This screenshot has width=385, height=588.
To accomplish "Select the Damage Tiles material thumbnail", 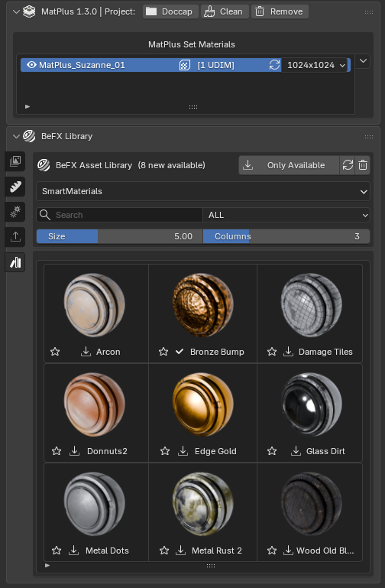I will [311, 304].
